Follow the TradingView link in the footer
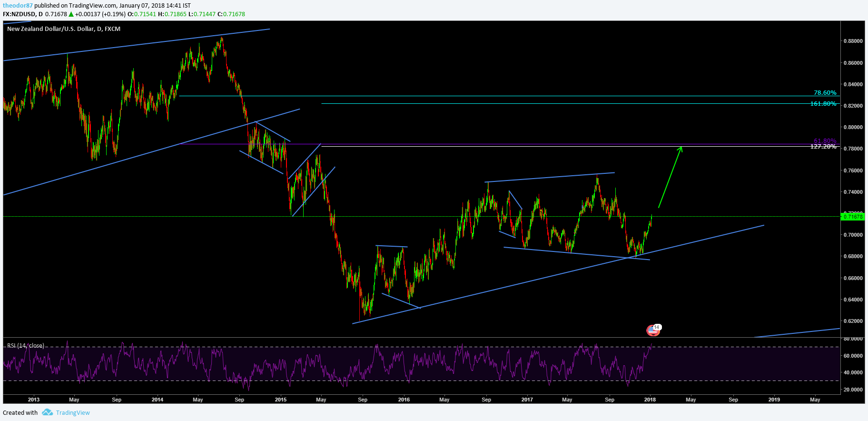Image resolution: width=868 pixels, height=421 pixels. click(x=73, y=413)
